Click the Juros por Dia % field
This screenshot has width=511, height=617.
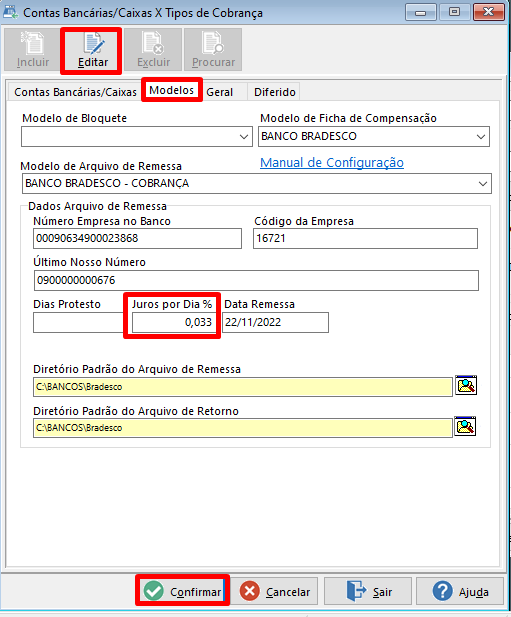[x=174, y=323]
